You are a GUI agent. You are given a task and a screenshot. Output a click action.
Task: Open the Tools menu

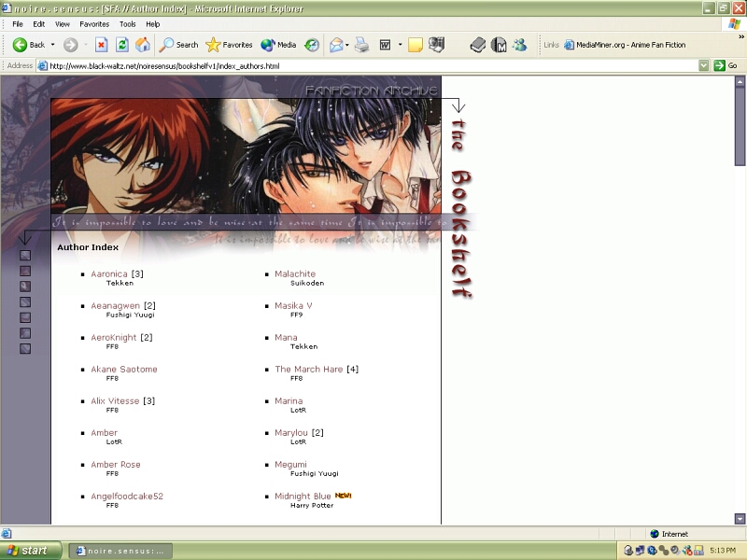pyautogui.click(x=127, y=23)
